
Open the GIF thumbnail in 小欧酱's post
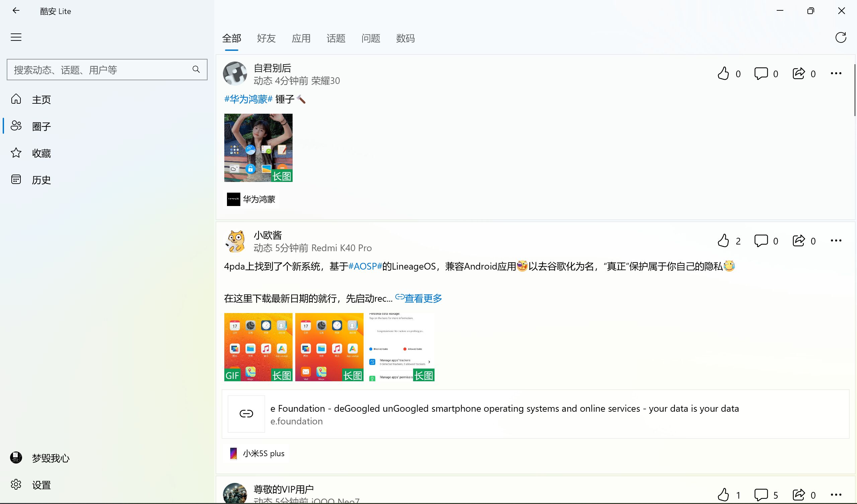[258, 347]
